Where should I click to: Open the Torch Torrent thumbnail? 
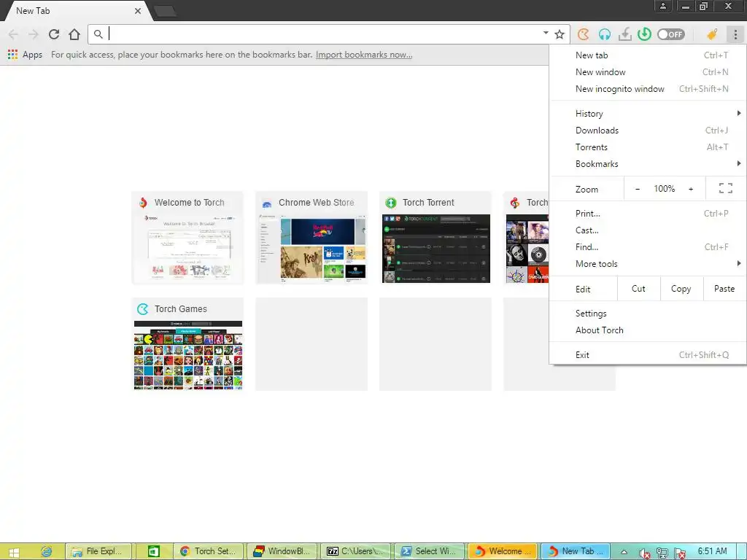(x=436, y=238)
